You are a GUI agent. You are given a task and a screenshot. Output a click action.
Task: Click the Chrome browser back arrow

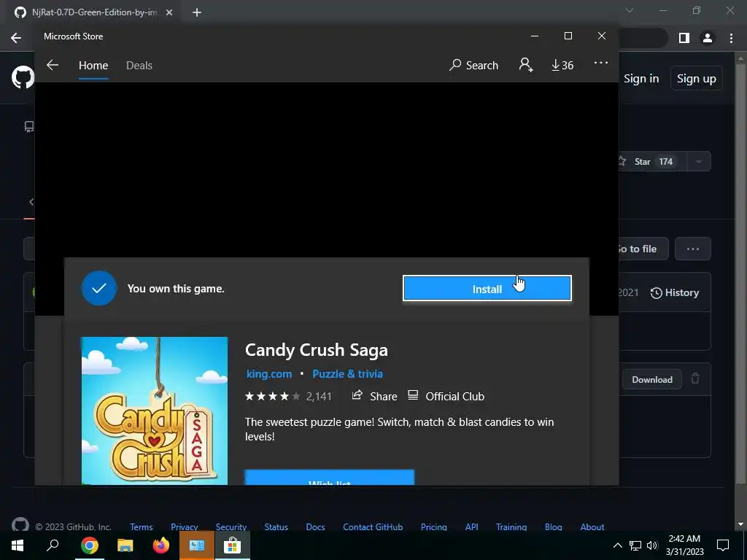pyautogui.click(x=16, y=38)
